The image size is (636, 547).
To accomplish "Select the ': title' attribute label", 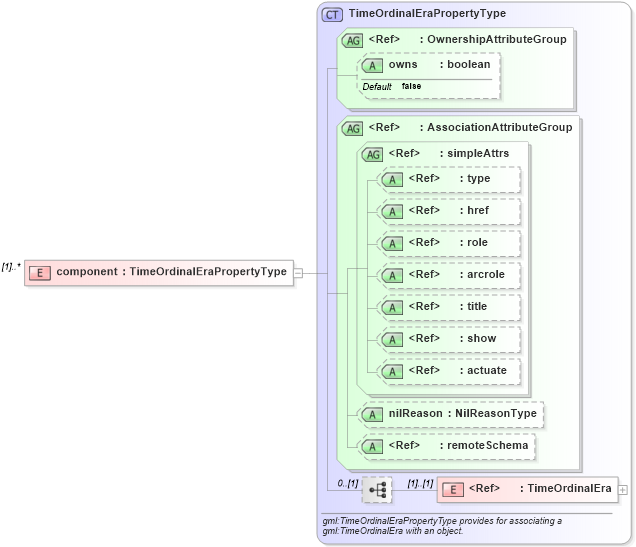I will coord(473,306).
